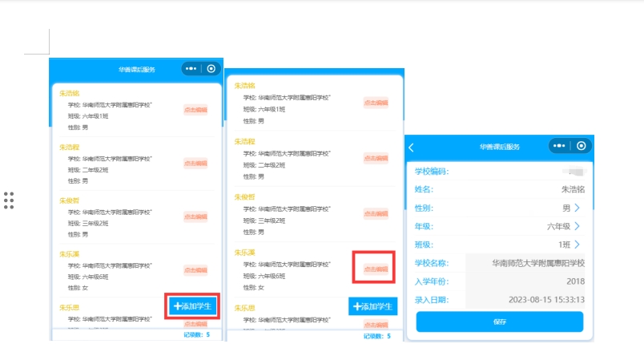Click the red-boxed 添加学生 button

192,306
